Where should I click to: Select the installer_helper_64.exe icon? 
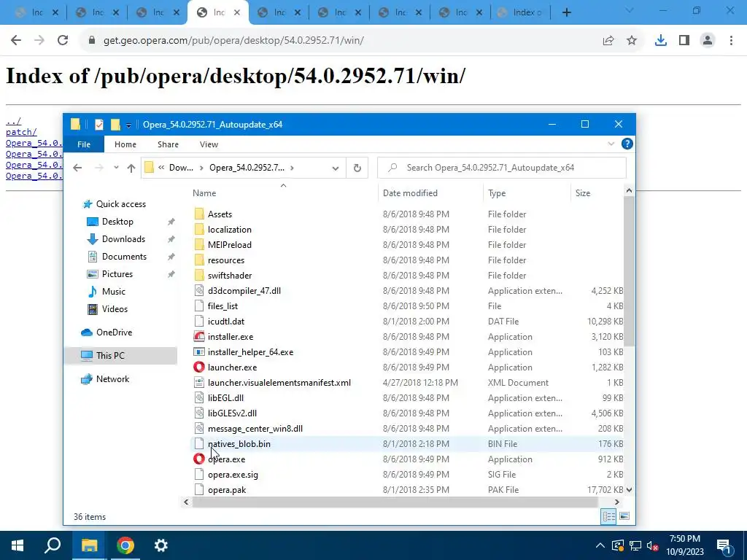pos(199,352)
